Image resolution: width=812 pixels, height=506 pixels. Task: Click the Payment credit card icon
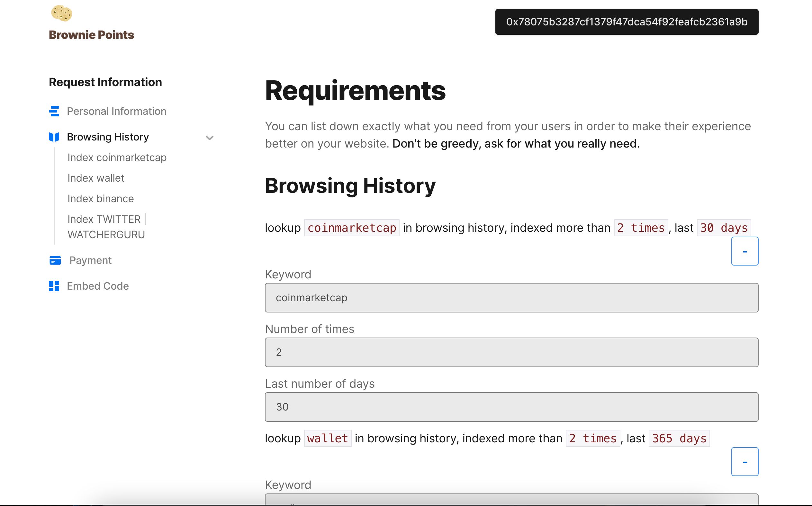point(54,260)
